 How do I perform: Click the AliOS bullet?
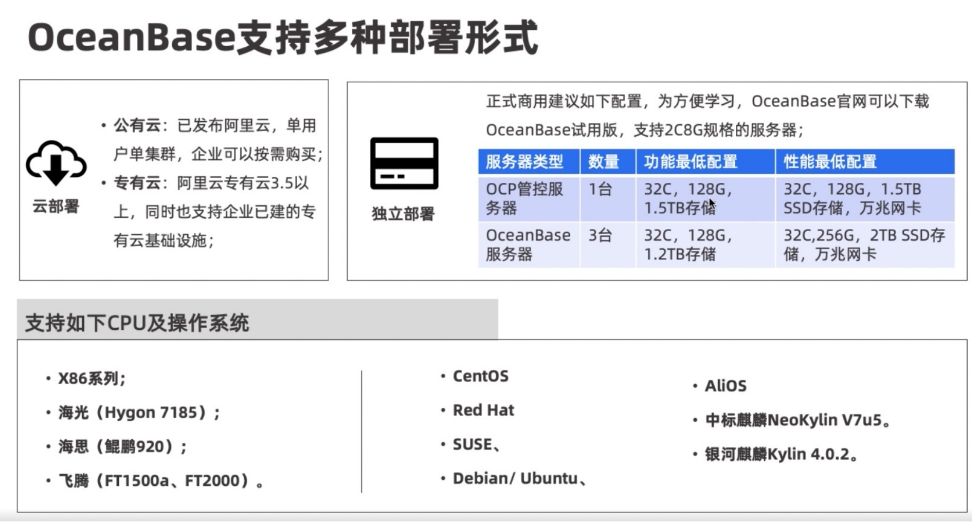pyautogui.click(x=725, y=386)
